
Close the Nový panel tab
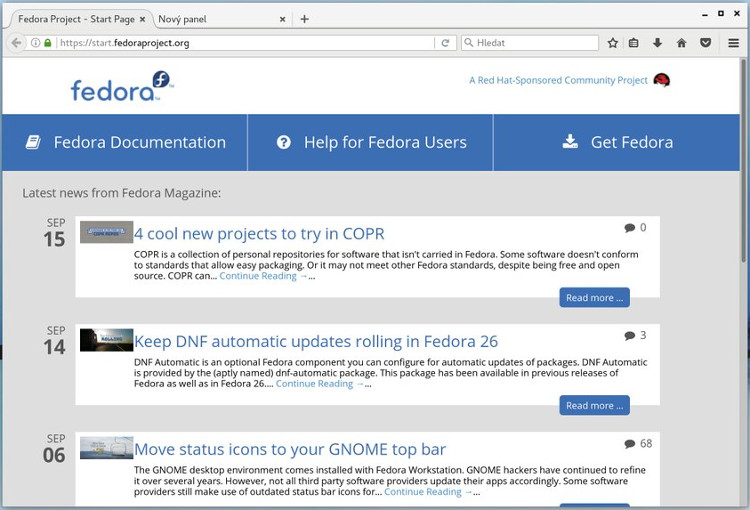[282, 20]
